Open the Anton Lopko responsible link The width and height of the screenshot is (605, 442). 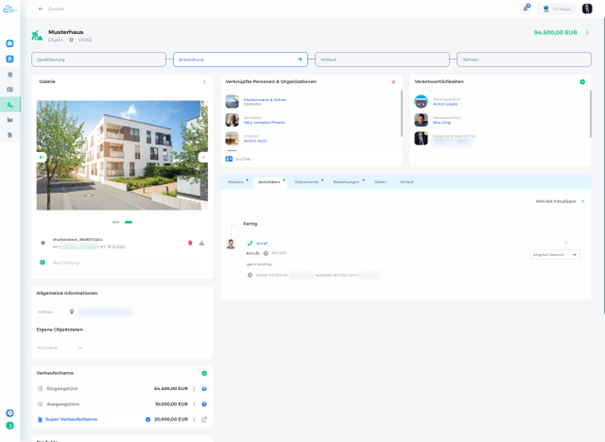tap(445, 104)
